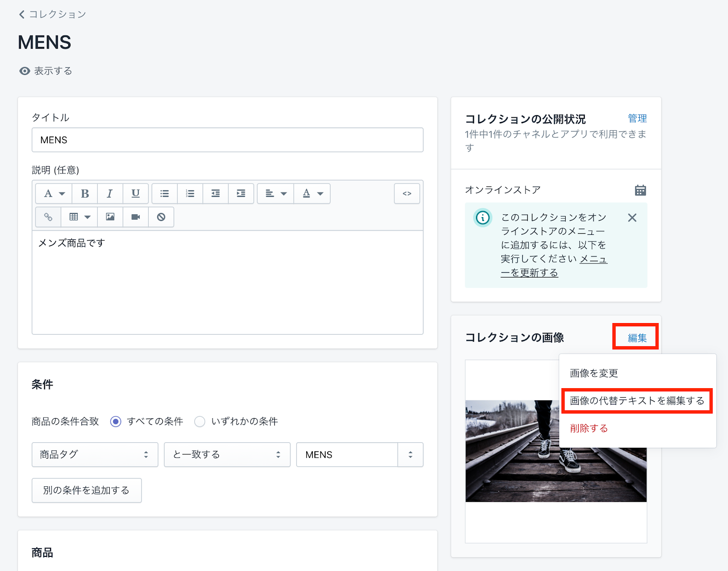Toggle underline formatting
Viewport: 728px width, 571px height.
[135, 193]
